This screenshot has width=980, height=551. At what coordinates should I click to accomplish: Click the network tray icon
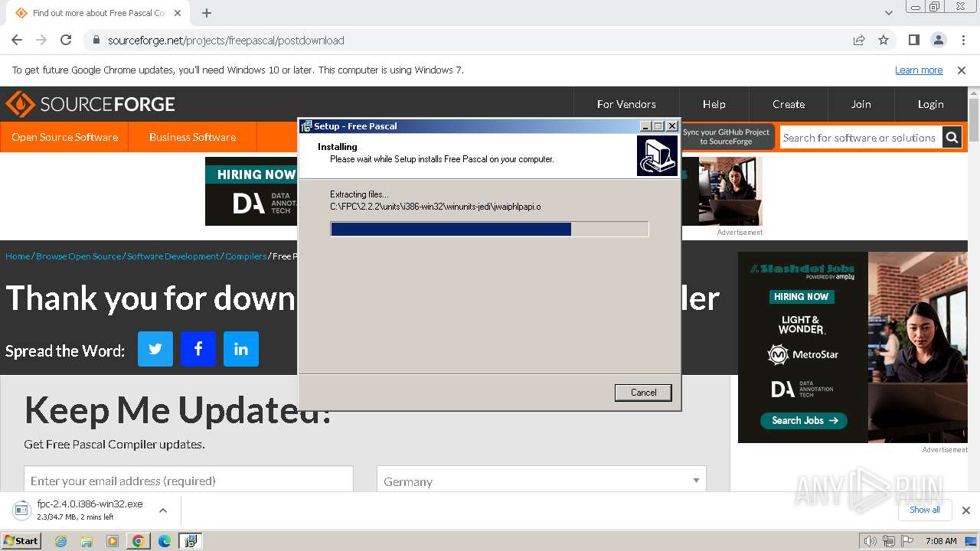(x=889, y=541)
